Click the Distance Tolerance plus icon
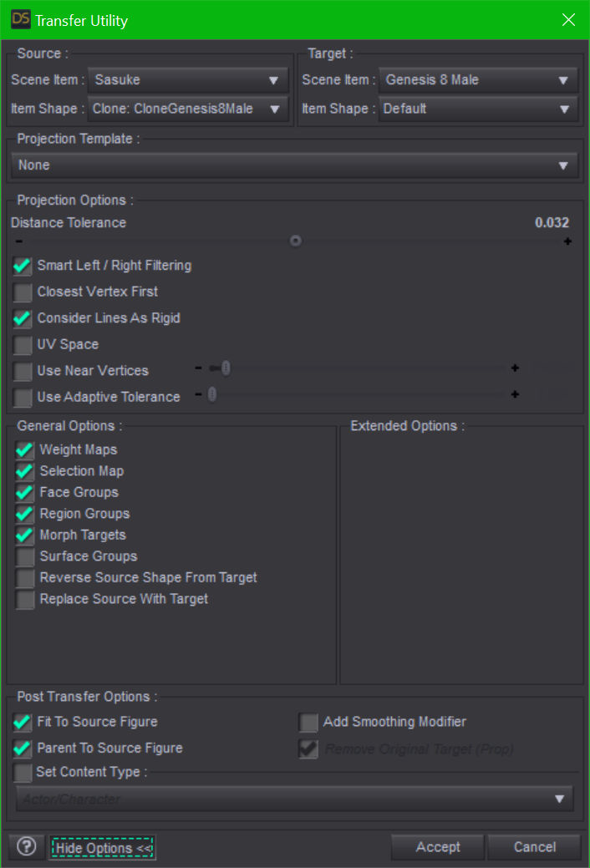The width and height of the screenshot is (590, 868). pyautogui.click(x=567, y=241)
